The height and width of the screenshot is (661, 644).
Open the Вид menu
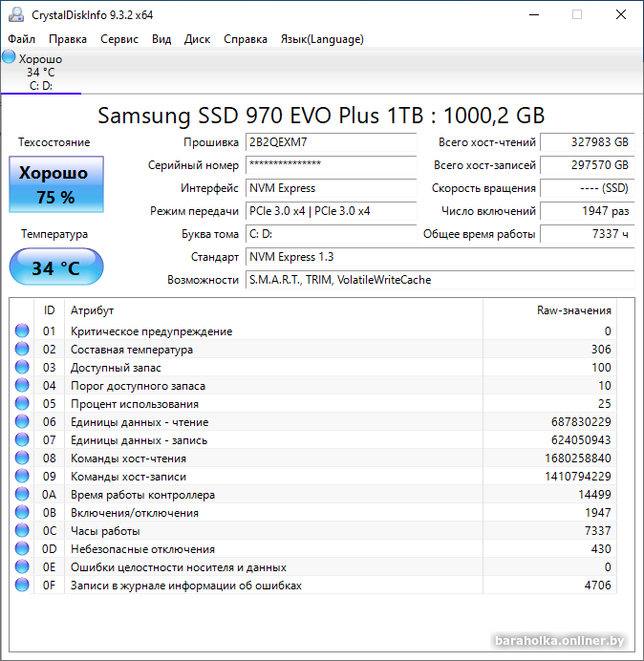coord(161,39)
